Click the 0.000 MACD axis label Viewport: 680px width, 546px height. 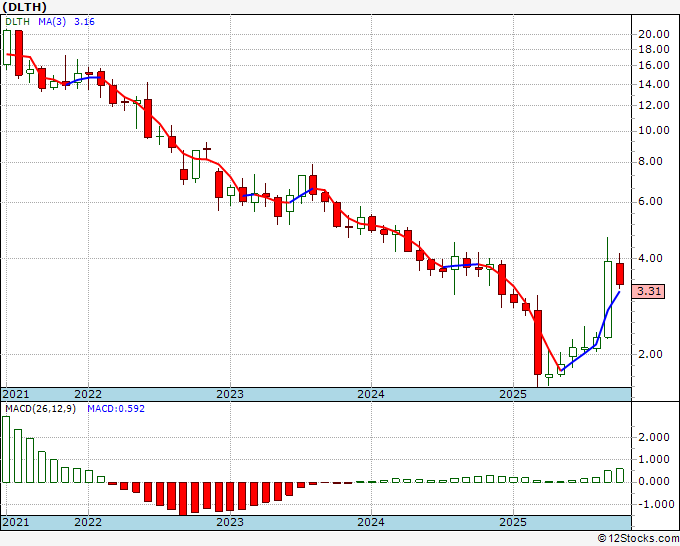(x=653, y=482)
